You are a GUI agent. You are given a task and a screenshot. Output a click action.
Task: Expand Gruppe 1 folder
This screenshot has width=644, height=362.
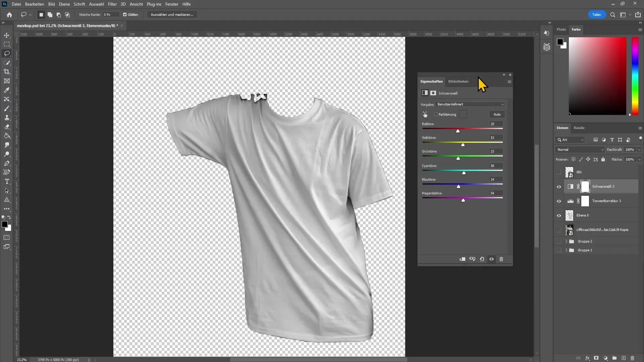pos(566,250)
